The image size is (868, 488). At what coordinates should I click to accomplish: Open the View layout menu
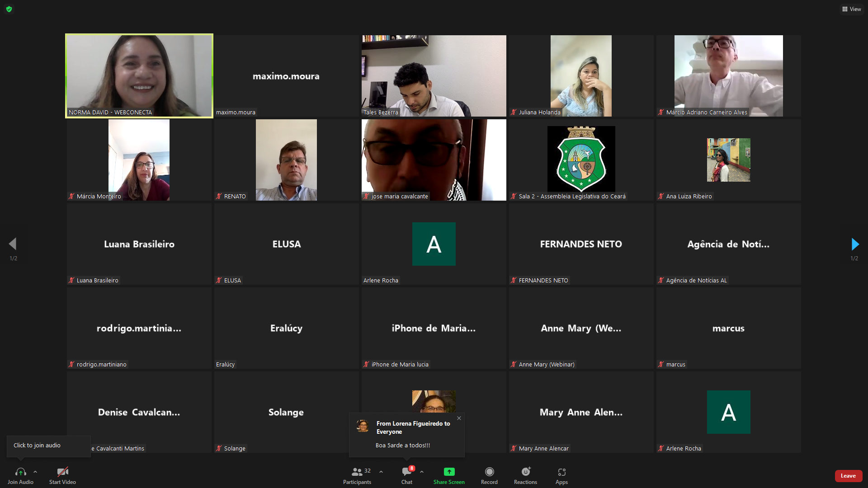coord(851,9)
